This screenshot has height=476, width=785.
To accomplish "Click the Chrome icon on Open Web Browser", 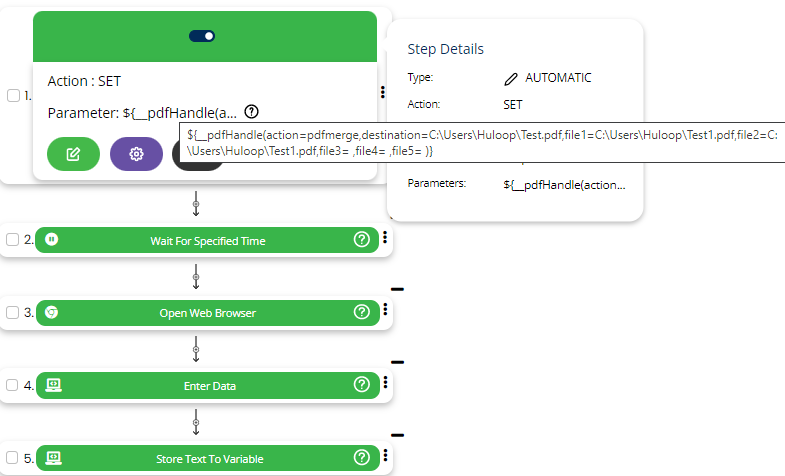I will click(52, 312).
